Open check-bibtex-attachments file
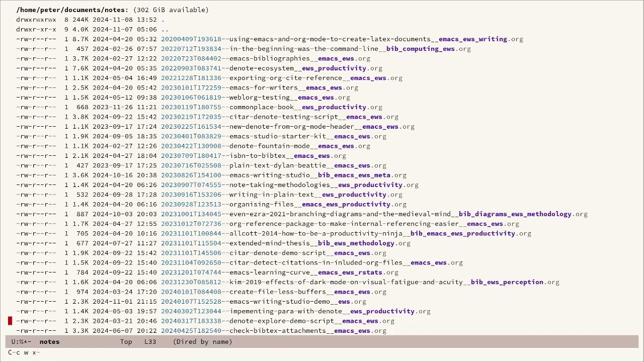Viewport: 644px width, 362px height. tap(274, 331)
